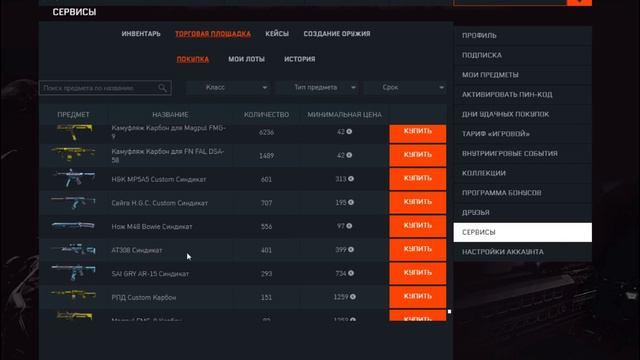Click item name H&K MP5A5 Custom Синдикат
Image resolution: width=640 pixels, height=360 pixels.
[x=159, y=179]
